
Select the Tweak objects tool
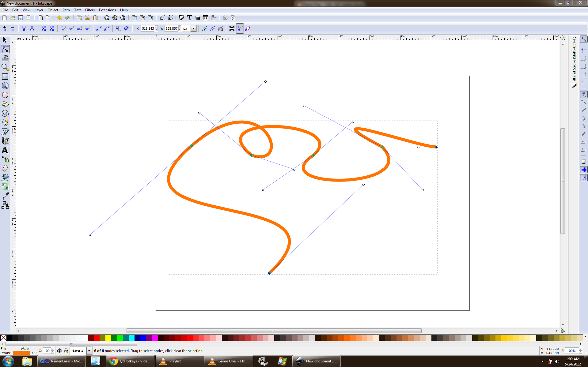[x=5, y=58]
